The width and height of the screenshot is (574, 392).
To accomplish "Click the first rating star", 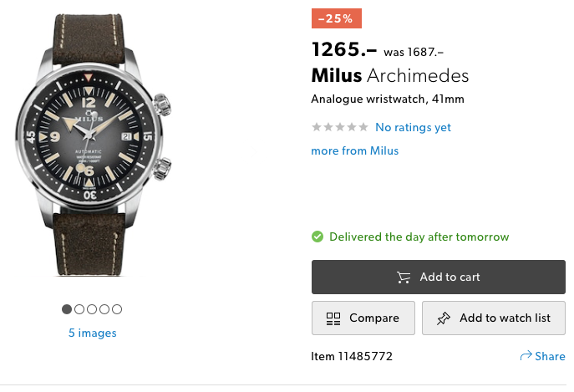I will tap(317, 127).
